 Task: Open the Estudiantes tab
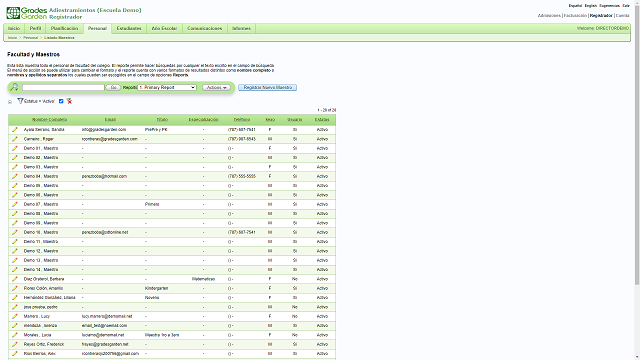[x=129, y=28]
